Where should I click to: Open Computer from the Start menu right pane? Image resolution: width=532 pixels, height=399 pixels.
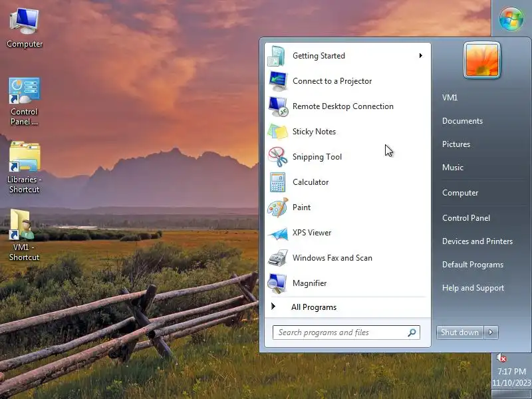coord(460,193)
